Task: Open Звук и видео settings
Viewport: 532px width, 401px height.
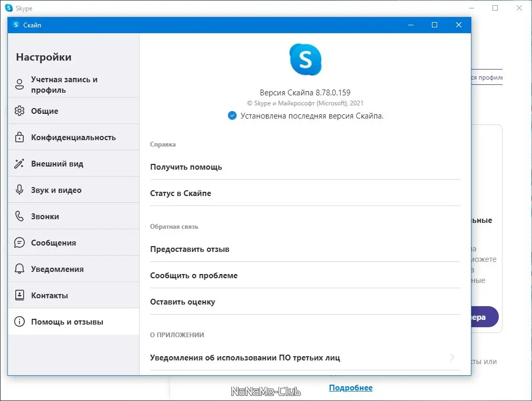Action: point(74,190)
